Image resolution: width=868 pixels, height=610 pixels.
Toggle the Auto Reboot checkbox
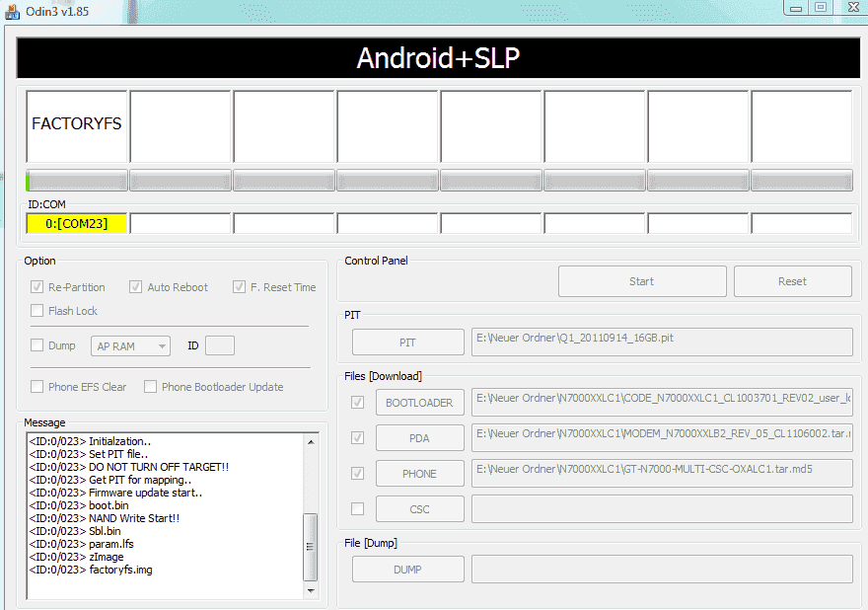point(136,287)
